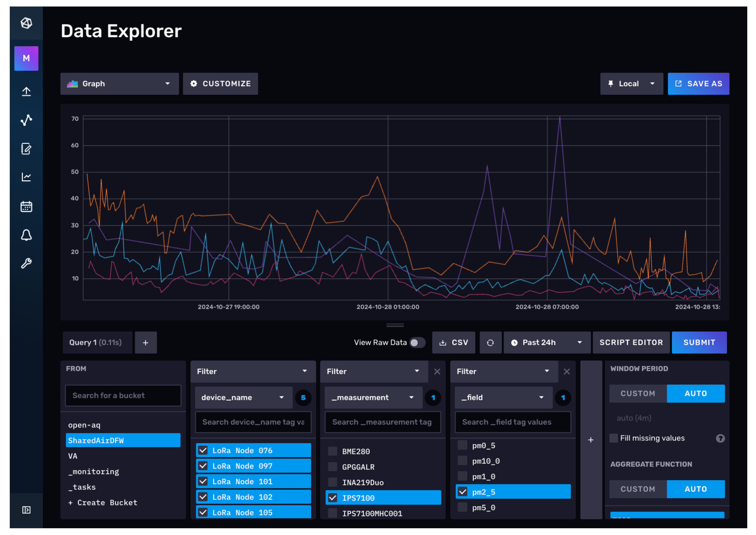Enable Fill missing values checkbox

point(613,438)
